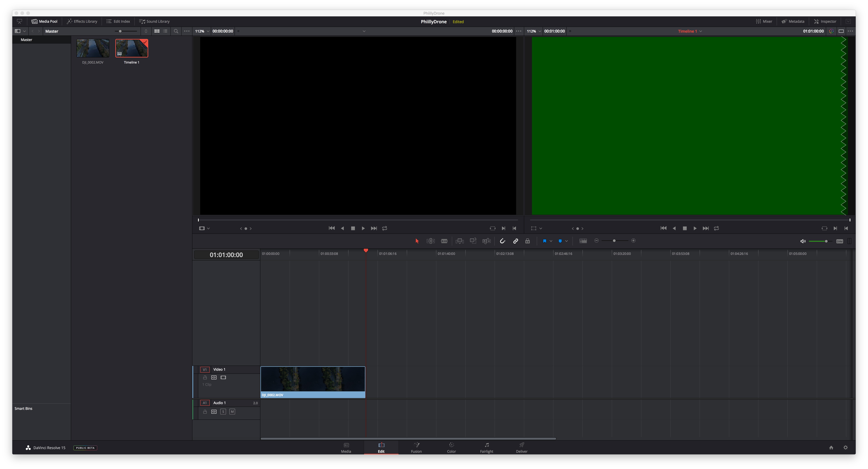Click the Overwrite Clip icon
This screenshot has height=469, width=868.
pyautogui.click(x=473, y=241)
